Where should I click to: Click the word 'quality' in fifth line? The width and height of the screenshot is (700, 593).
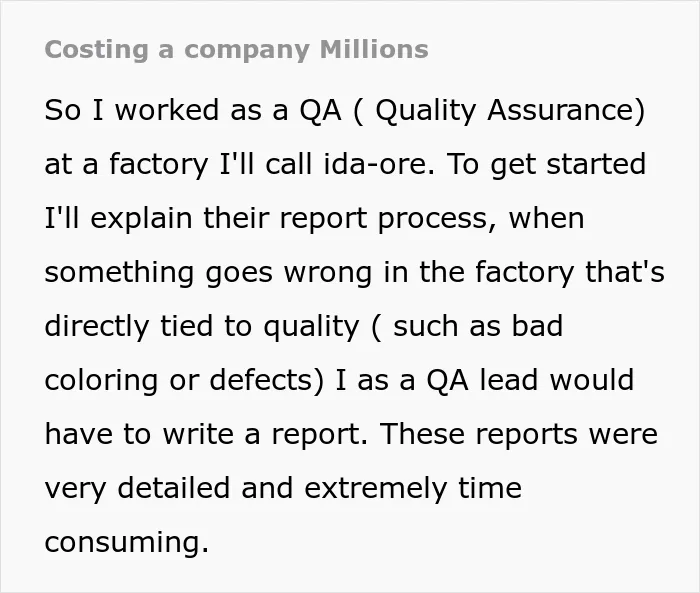[x=311, y=327]
